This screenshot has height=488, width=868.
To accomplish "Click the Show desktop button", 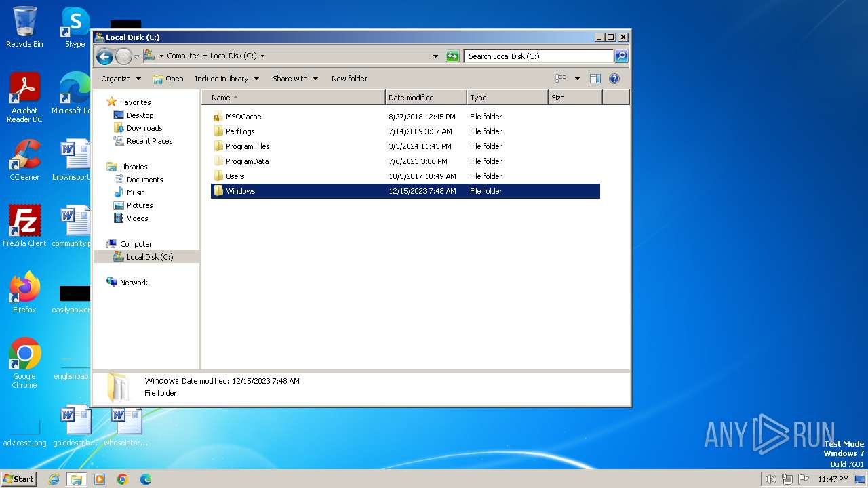I will point(860,479).
